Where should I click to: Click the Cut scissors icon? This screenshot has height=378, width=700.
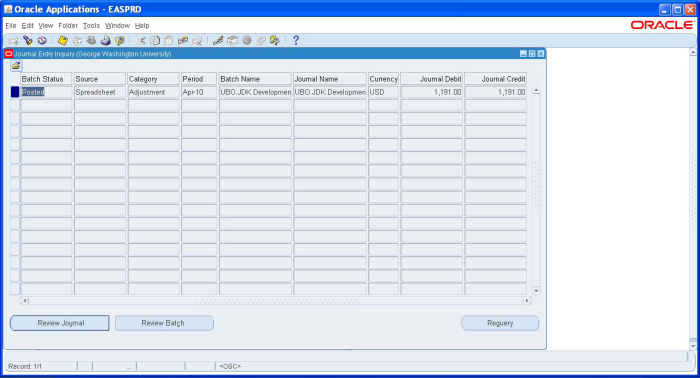tap(141, 41)
